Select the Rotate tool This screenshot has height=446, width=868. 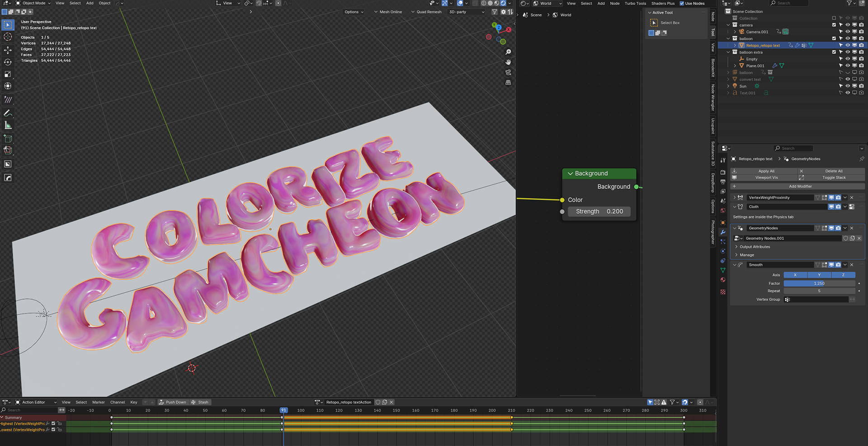8,62
